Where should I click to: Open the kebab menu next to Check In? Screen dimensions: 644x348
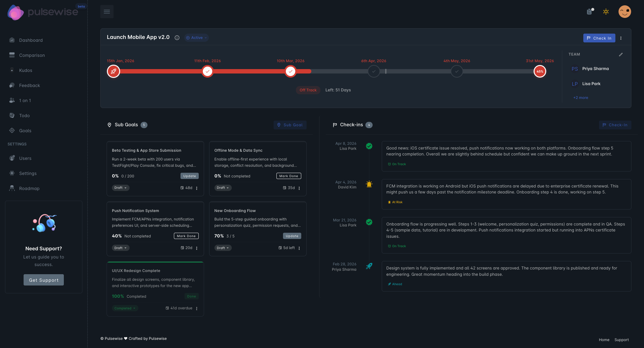[x=621, y=38]
